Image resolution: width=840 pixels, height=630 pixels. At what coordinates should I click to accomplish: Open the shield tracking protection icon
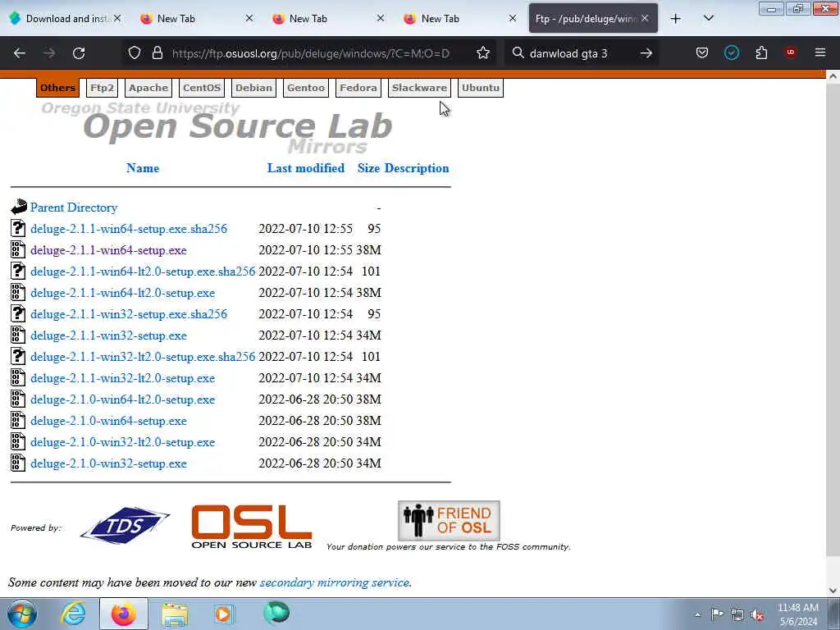point(135,53)
